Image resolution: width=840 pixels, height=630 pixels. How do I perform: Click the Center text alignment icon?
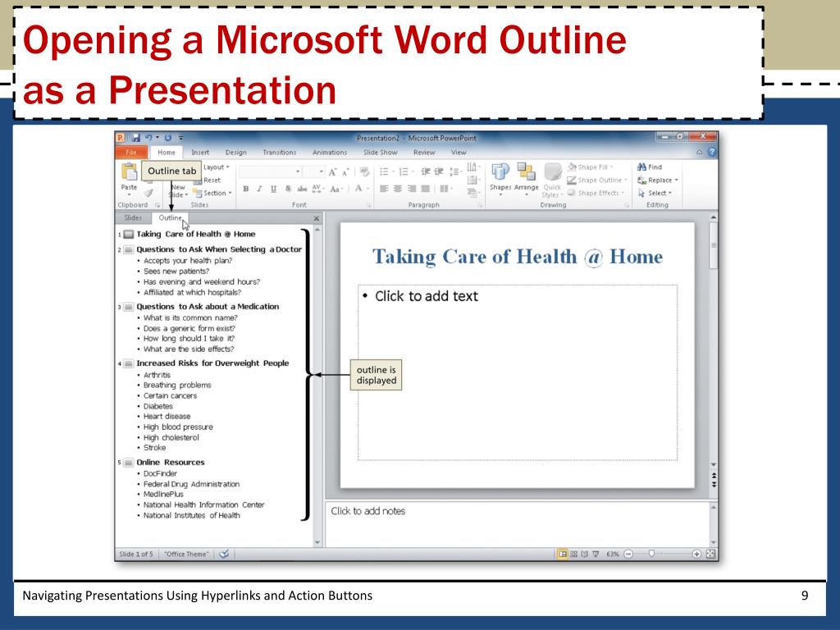(398, 189)
